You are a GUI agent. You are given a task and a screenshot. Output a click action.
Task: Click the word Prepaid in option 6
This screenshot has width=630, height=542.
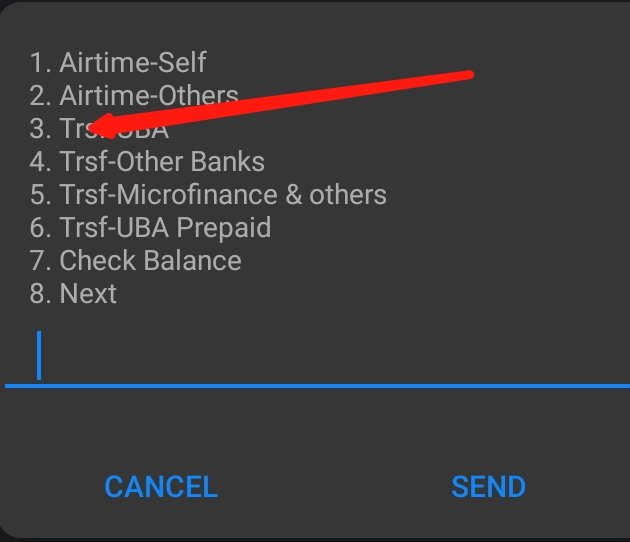click(224, 228)
